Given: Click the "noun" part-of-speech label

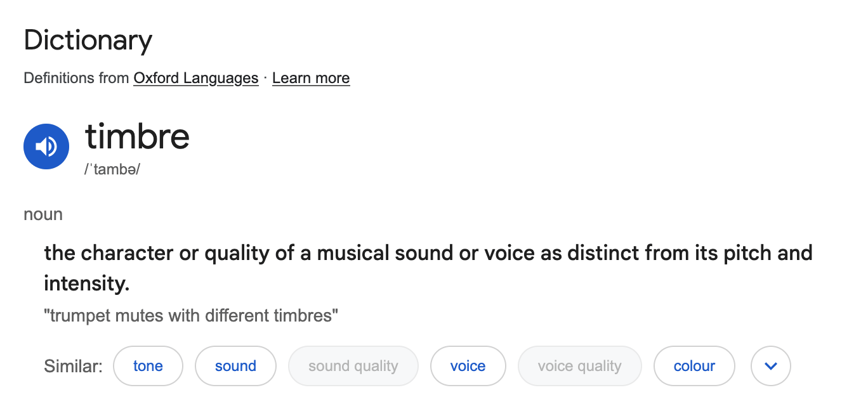Looking at the screenshot, I should 43,214.
